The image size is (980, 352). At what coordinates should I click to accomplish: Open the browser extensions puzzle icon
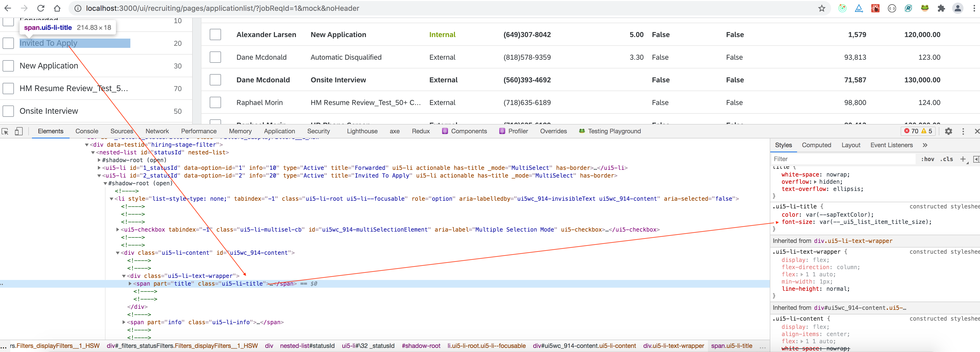click(941, 8)
